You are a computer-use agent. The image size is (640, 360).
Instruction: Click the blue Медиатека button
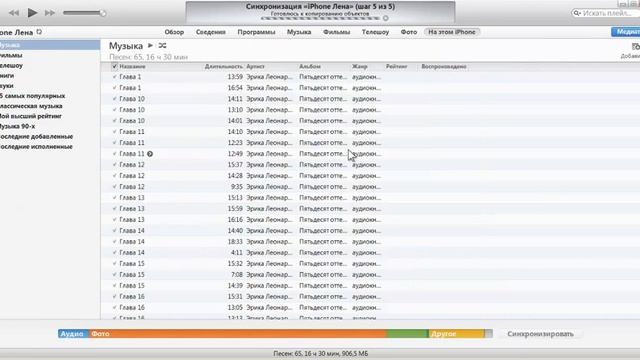pyautogui.click(x=626, y=32)
